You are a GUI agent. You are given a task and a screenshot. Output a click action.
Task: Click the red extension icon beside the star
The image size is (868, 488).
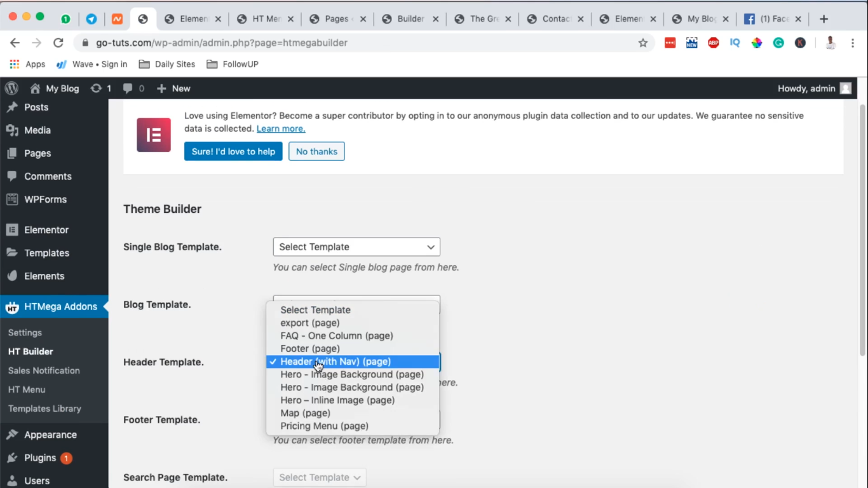[670, 43]
